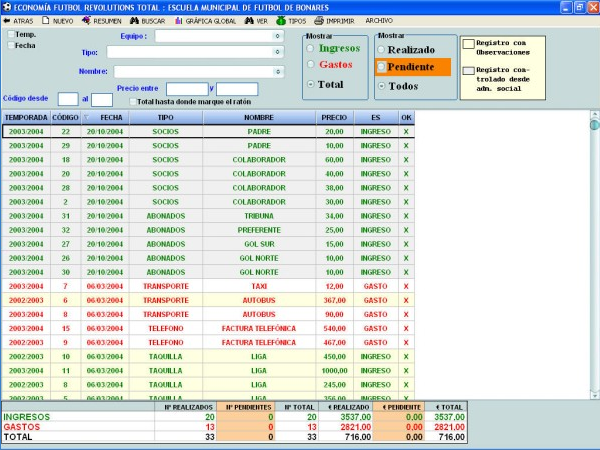
Task: Sort by the ES column header
Action: [x=376, y=118]
